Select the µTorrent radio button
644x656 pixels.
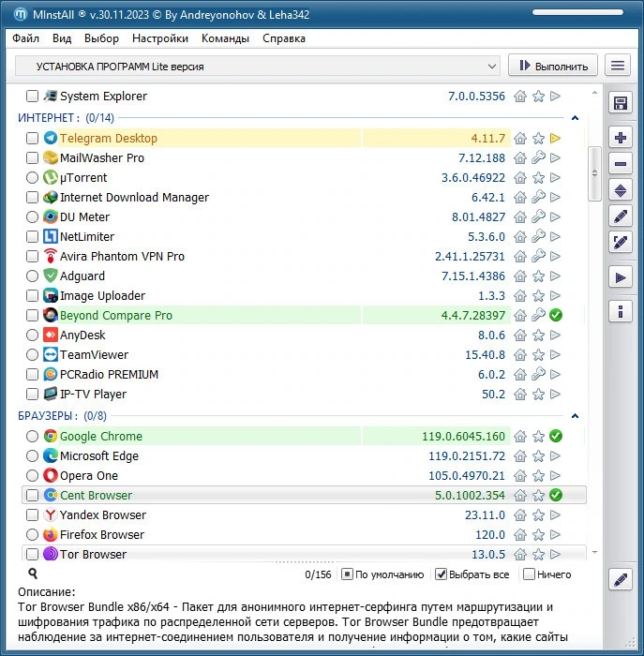[x=32, y=177]
